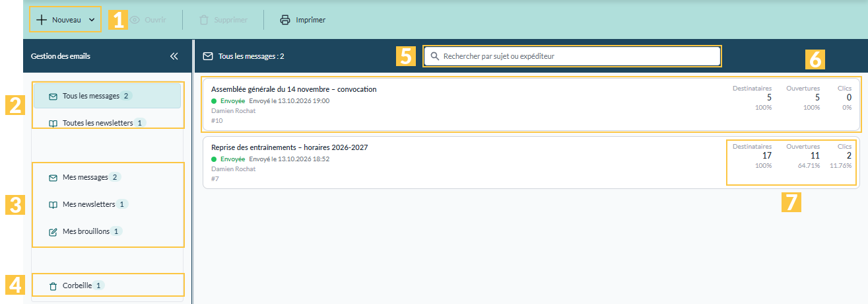Screen dimensions: 868x304
Task: Click the Ouvrir eye icon
Action: pos(135,20)
